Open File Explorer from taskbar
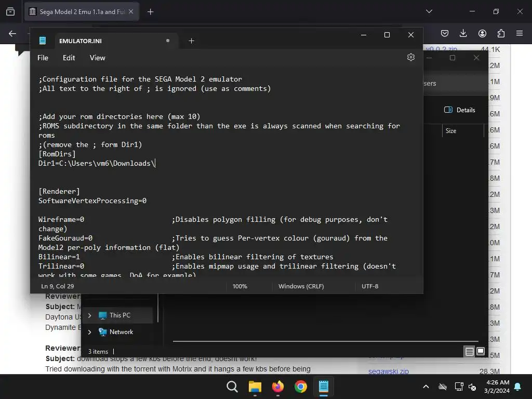Image resolution: width=532 pixels, height=399 pixels. click(255, 387)
